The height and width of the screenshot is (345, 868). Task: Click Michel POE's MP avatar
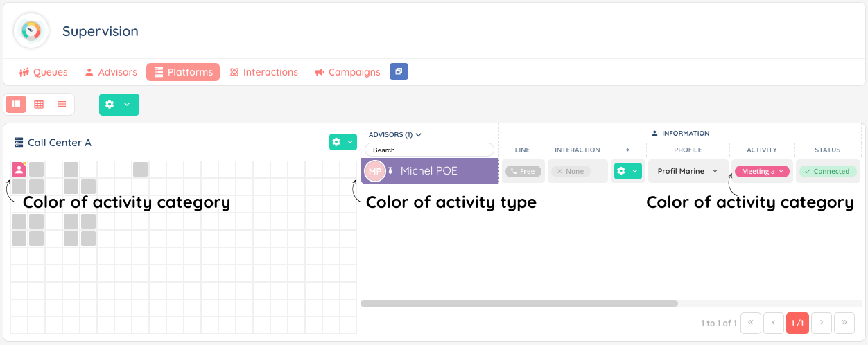375,171
